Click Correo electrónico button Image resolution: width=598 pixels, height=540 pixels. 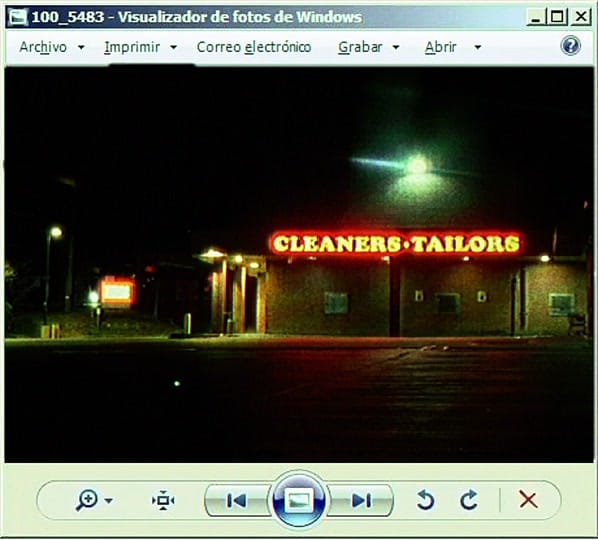[x=254, y=47]
